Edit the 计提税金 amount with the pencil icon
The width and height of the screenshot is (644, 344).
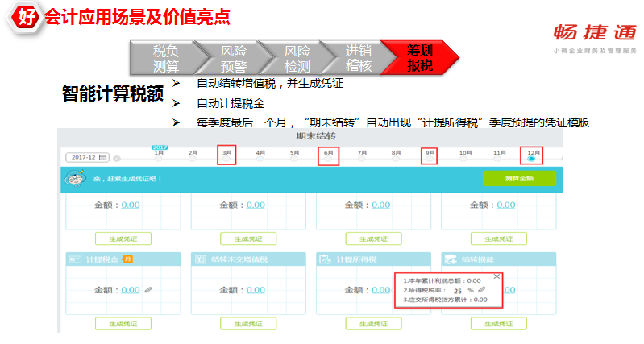click(147, 290)
